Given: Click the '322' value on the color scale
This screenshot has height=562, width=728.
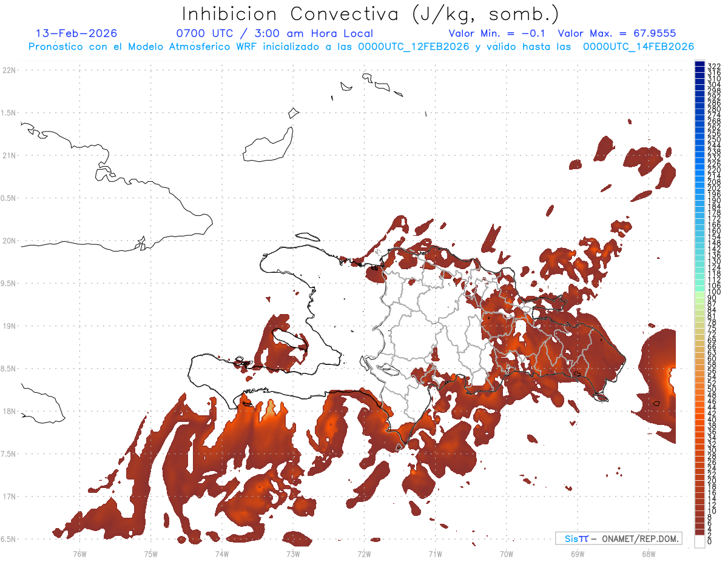Looking at the screenshot, I should (714, 66).
